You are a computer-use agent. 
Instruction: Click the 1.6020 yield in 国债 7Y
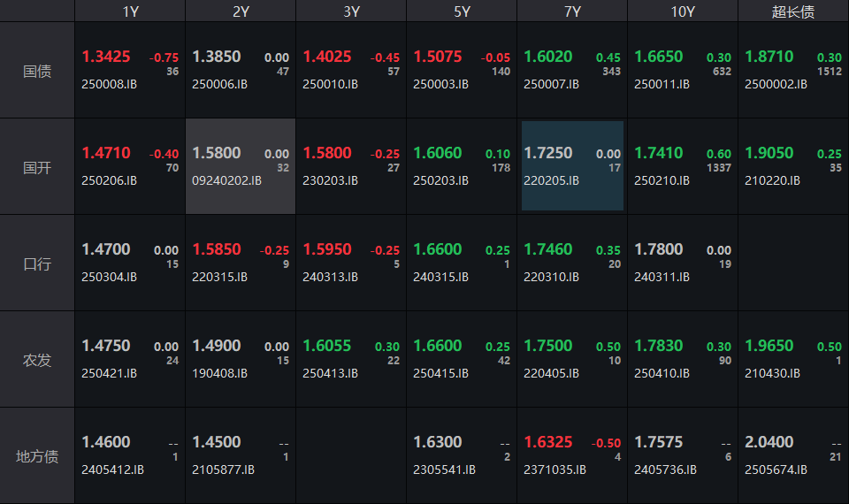[548, 57]
